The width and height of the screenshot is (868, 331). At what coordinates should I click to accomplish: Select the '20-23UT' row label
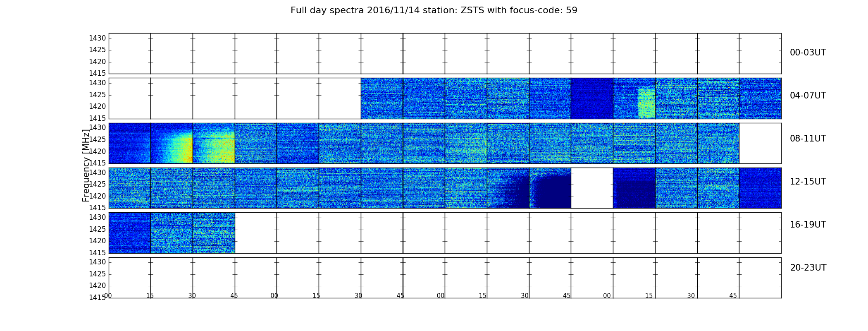[808, 268]
